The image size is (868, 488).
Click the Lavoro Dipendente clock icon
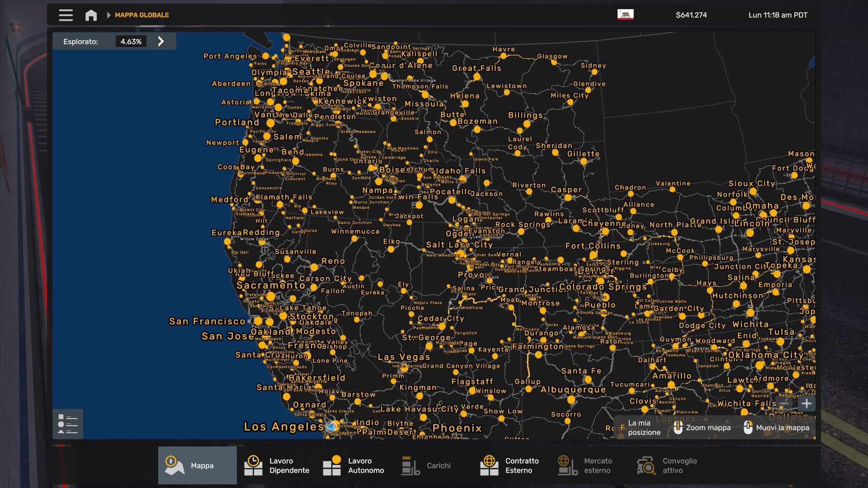click(253, 465)
